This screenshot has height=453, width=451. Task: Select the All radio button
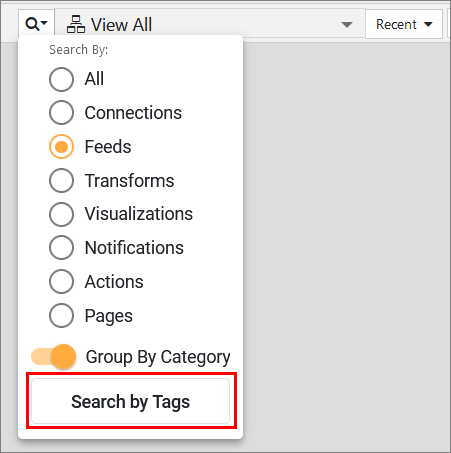pyautogui.click(x=61, y=79)
